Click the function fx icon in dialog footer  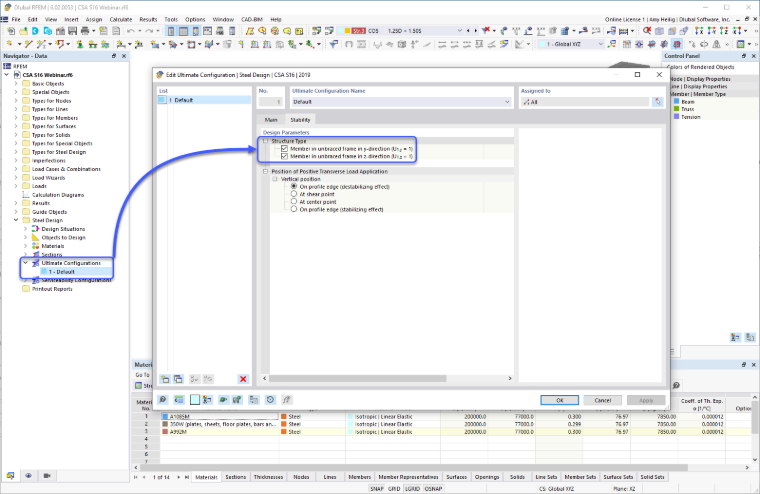[286, 399]
